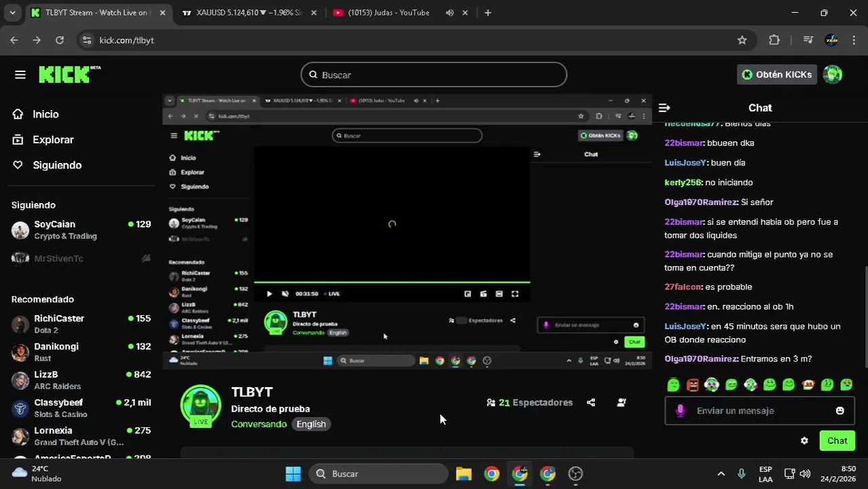This screenshot has width=868, height=489.
Task: Toggle the taskbar microphone tray icon
Action: [742, 474]
